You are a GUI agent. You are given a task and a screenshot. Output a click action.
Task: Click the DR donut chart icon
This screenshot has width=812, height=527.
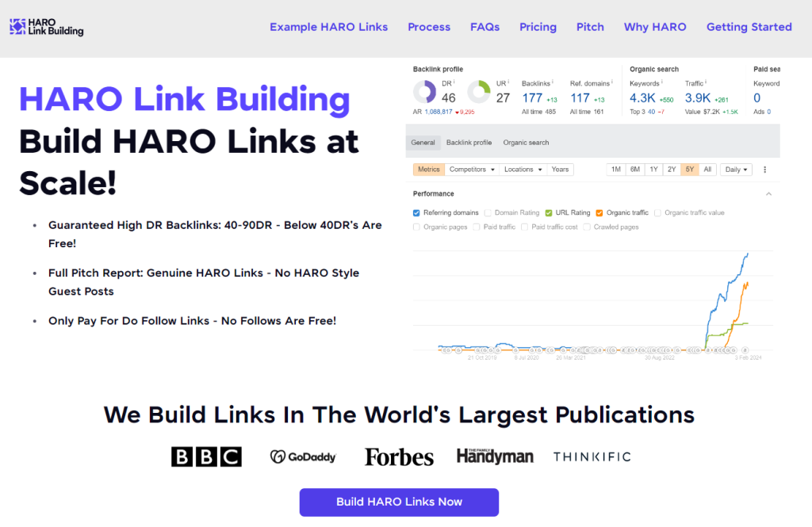click(x=425, y=93)
